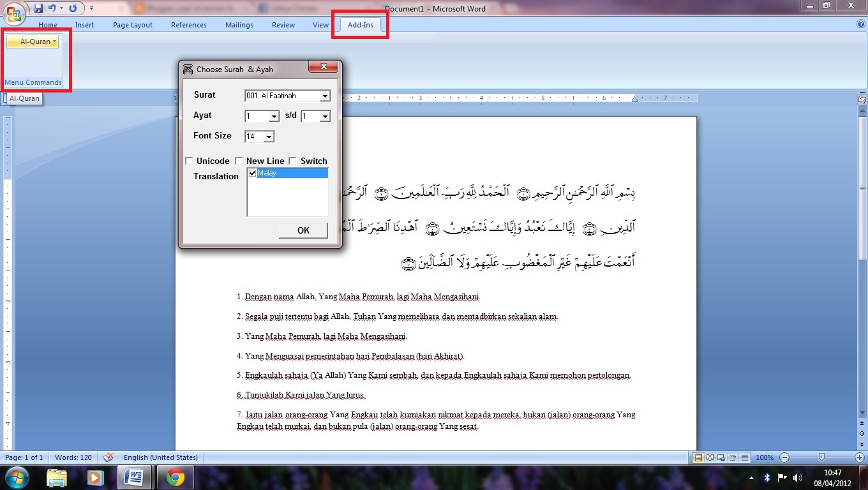Open the Font Size dropdown

[x=269, y=137]
